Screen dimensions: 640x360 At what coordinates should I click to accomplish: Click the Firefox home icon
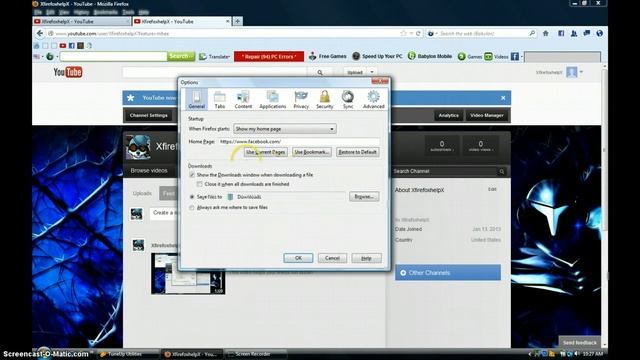pos(546,33)
